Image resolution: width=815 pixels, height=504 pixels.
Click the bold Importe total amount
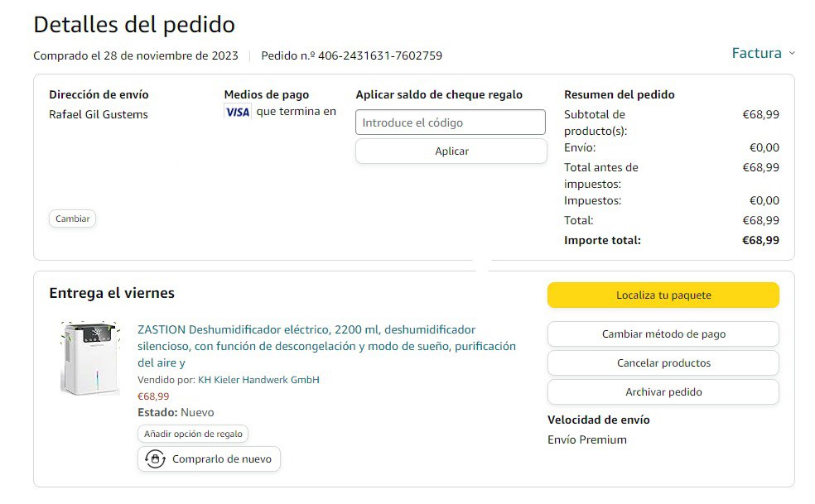click(760, 241)
